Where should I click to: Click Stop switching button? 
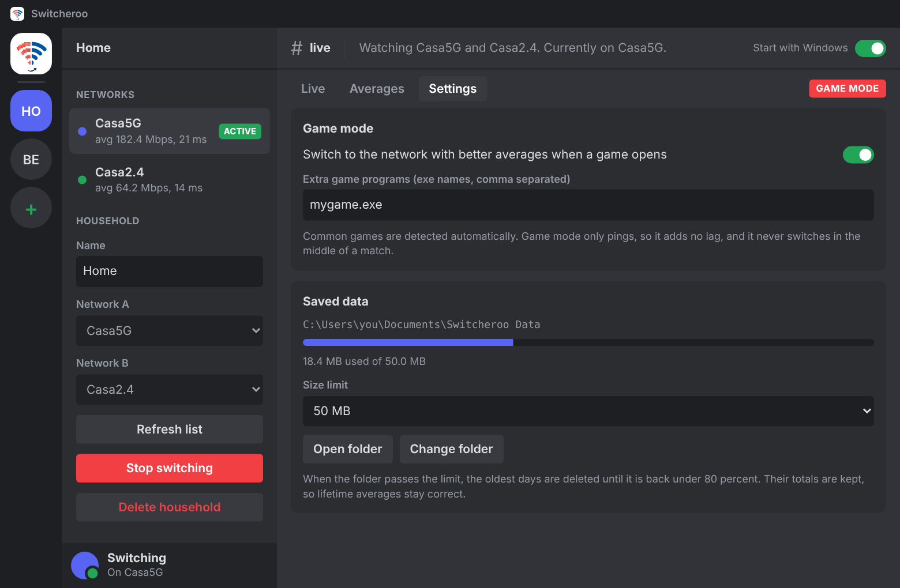170,468
